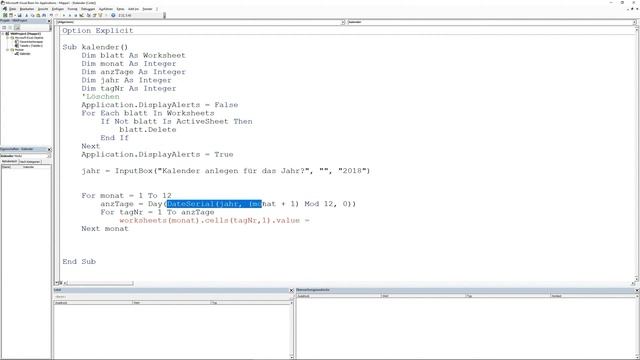Screen dimensions: 640x360
Task: Click the 'Dim blatt As Worksheet' line
Action: pos(133,56)
